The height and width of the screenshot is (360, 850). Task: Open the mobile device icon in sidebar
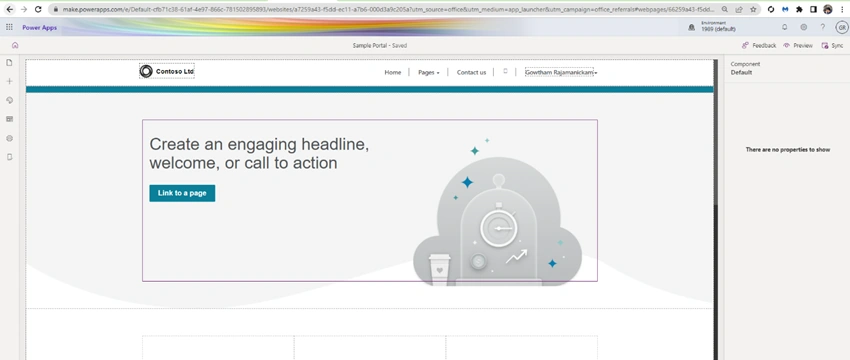[9, 157]
